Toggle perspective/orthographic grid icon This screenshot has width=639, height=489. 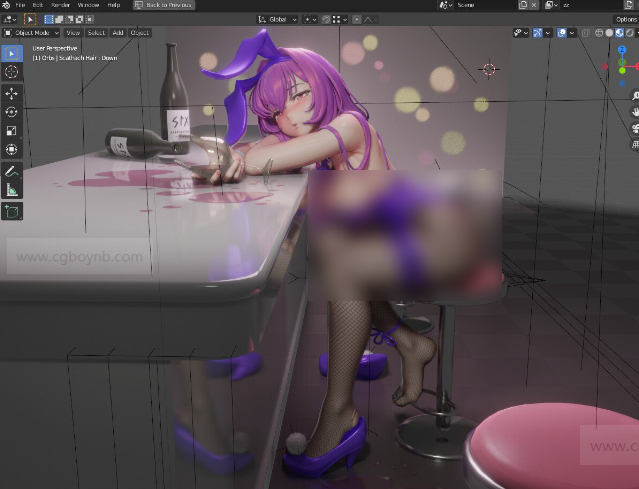(x=635, y=144)
